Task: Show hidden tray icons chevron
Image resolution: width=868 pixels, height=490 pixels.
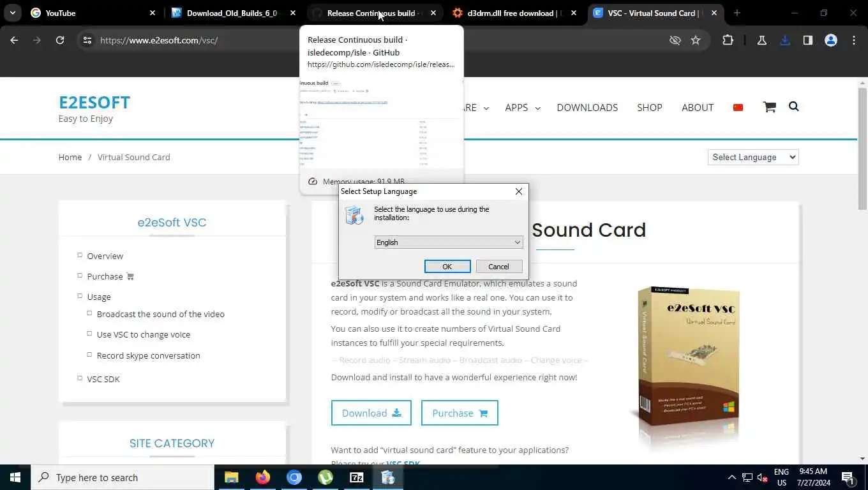Action: click(x=732, y=477)
